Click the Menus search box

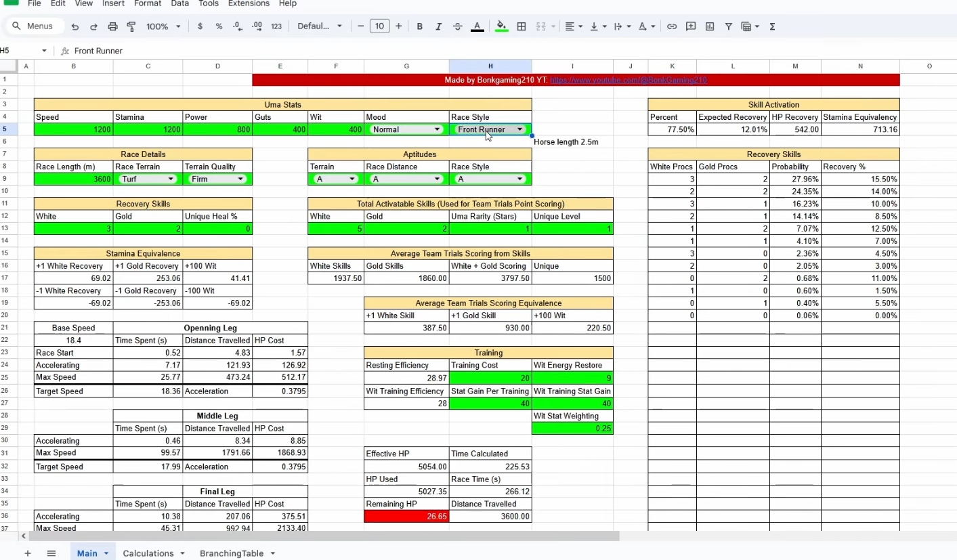(35, 26)
